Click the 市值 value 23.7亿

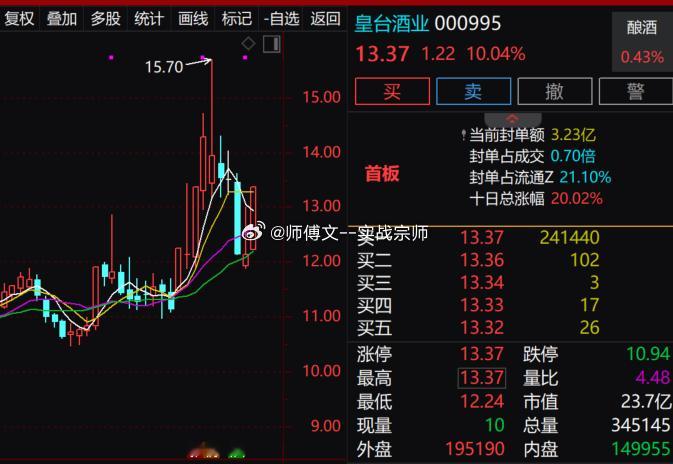[x=646, y=402]
